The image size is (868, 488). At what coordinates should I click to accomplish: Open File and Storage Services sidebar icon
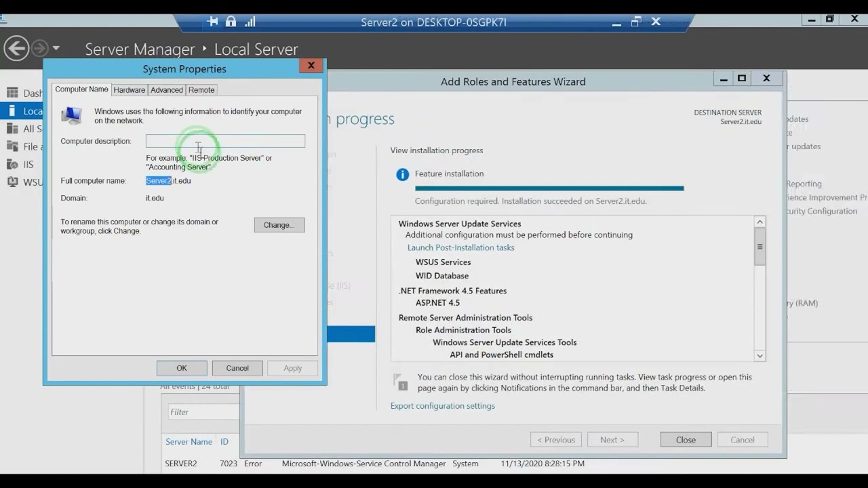[12, 146]
